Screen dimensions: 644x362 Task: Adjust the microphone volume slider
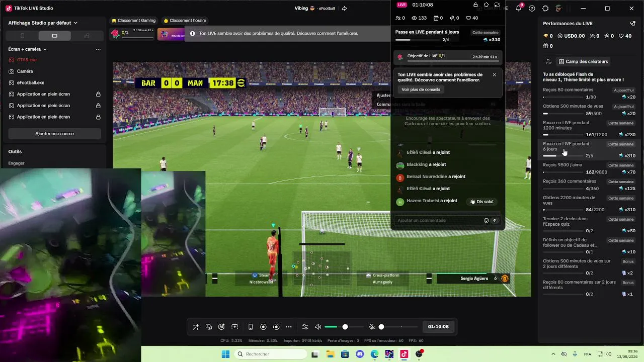click(399, 327)
